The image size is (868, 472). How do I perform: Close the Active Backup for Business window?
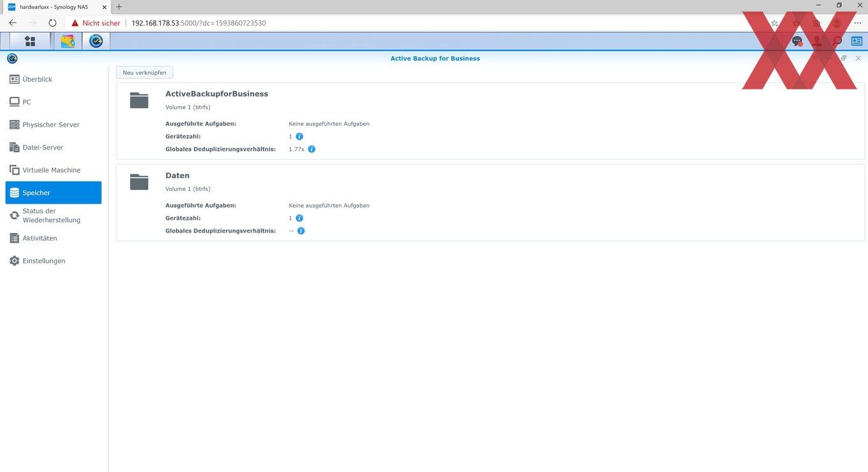point(858,58)
